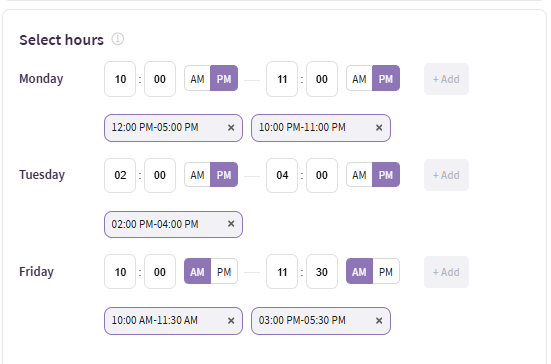Remove Friday 10:00 AM-11:30 AM slot

click(x=231, y=320)
